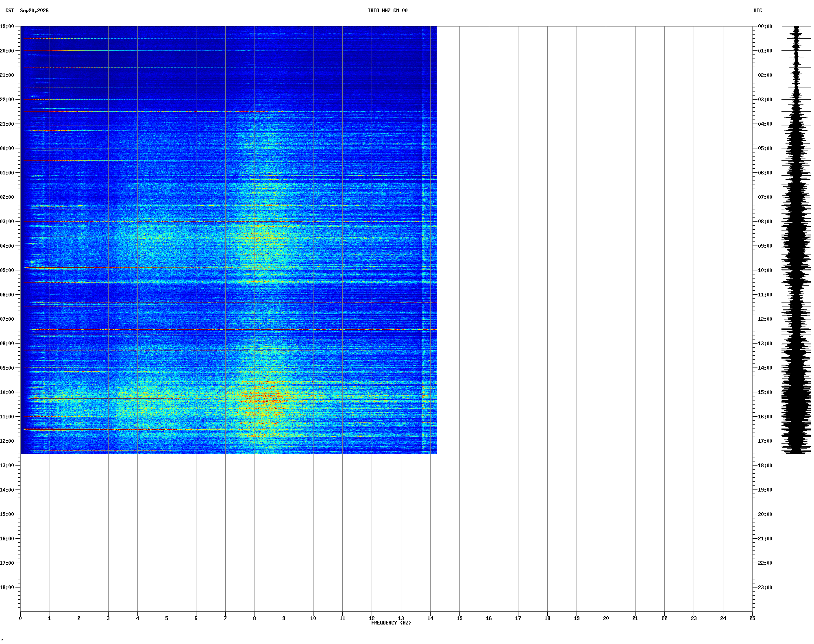Click the vertical spectral line near 13.7 Hz
The image size is (814, 644).
pyautogui.click(x=423, y=240)
